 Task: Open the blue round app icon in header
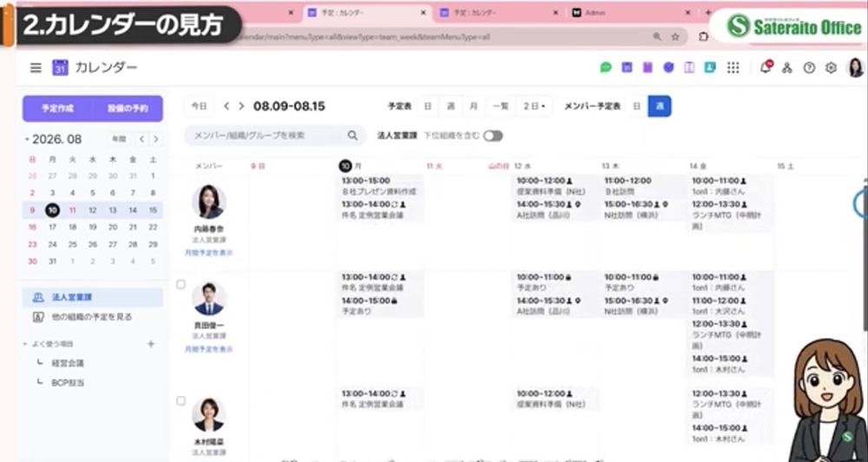point(668,68)
